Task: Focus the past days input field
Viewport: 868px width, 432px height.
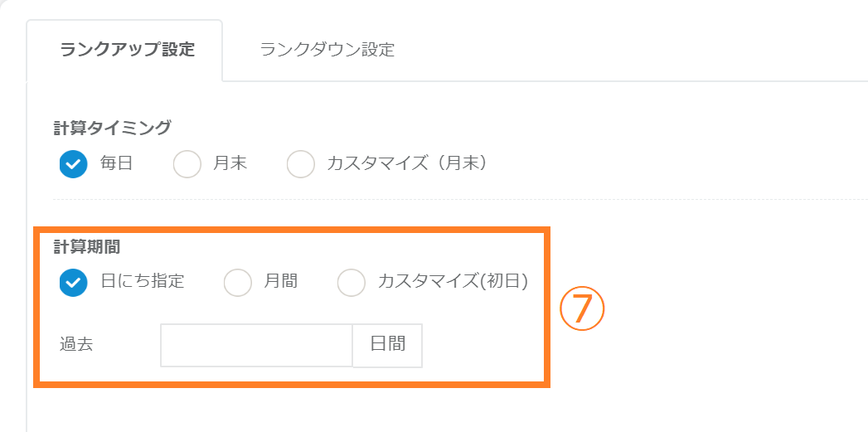Action: coord(256,345)
